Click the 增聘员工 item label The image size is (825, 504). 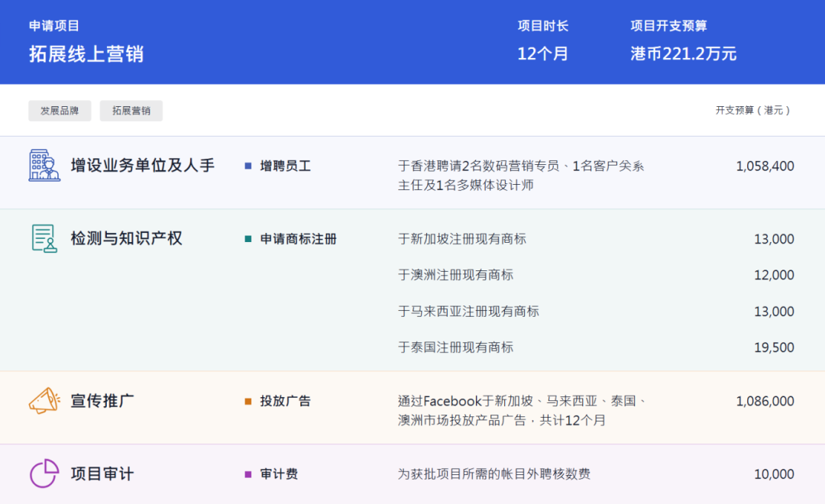click(x=285, y=166)
